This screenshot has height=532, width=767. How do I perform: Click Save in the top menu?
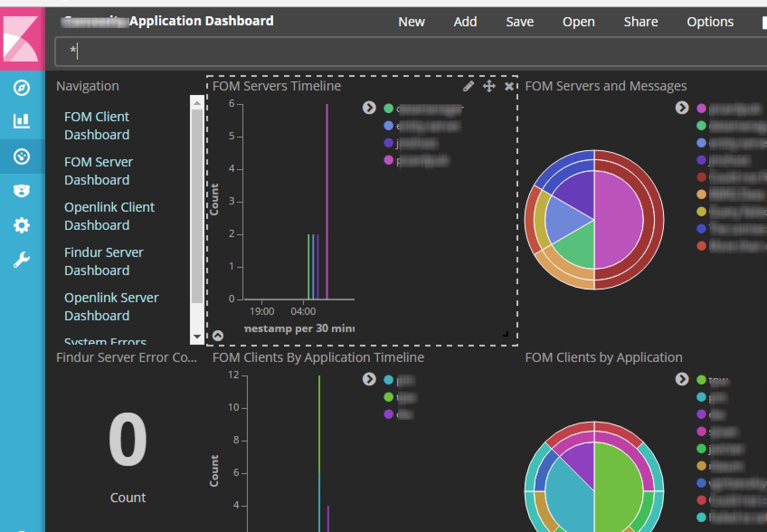point(520,22)
